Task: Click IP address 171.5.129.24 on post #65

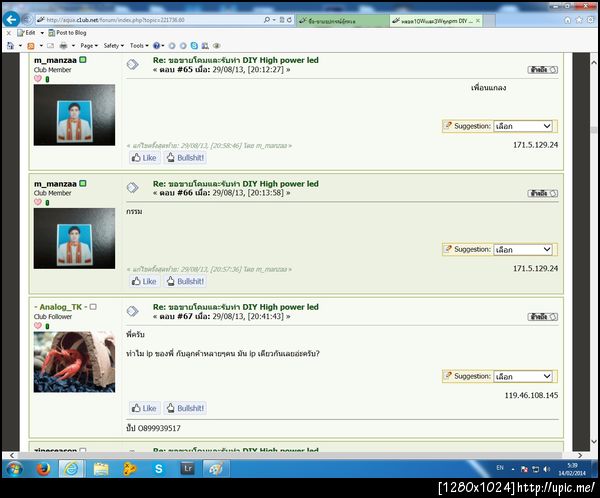Action: [535, 145]
